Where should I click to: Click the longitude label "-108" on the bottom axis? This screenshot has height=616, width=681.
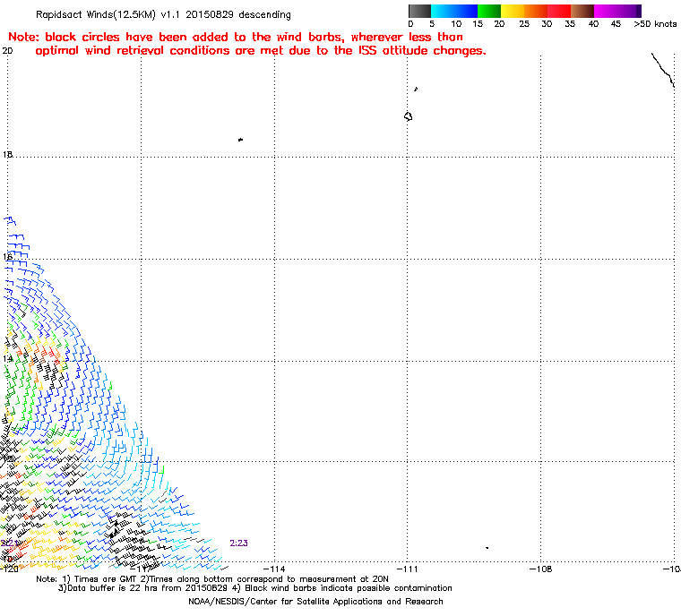(540, 569)
